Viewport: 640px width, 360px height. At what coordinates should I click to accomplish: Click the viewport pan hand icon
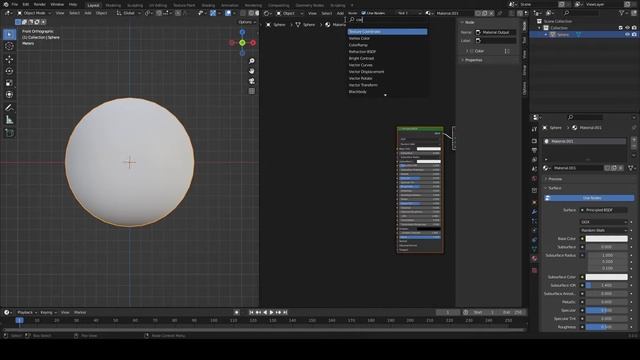252,71
